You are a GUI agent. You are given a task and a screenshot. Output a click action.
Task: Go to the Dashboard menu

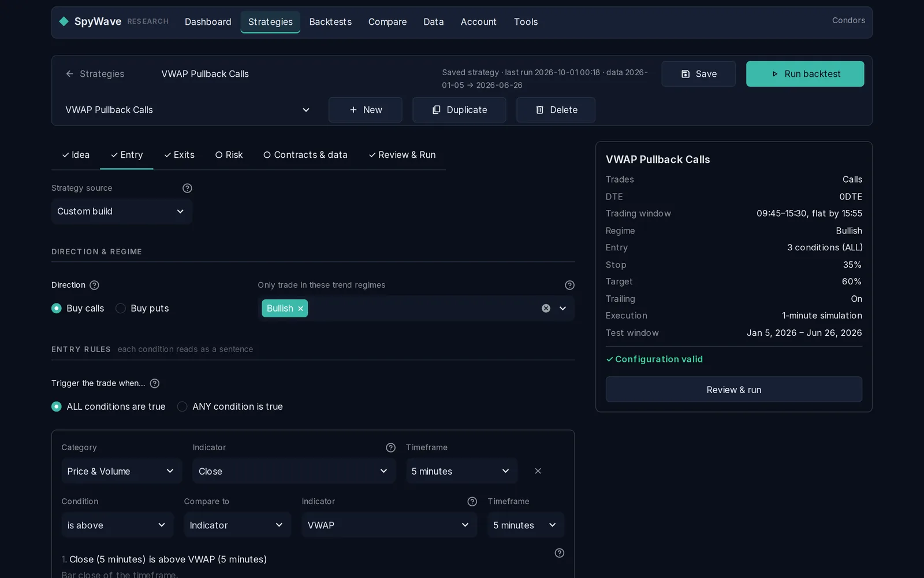[x=208, y=22]
